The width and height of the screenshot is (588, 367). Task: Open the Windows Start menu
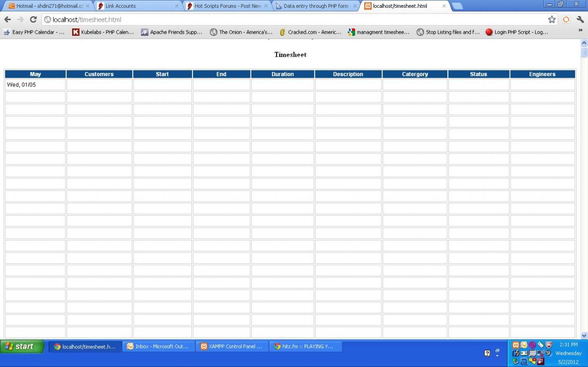coord(22,346)
